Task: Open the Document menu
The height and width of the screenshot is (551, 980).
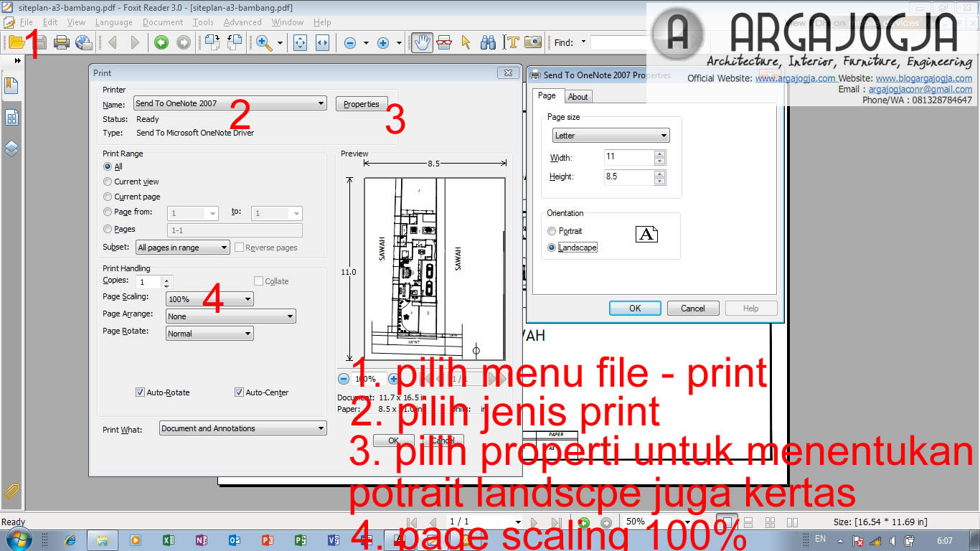Action: click(163, 22)
